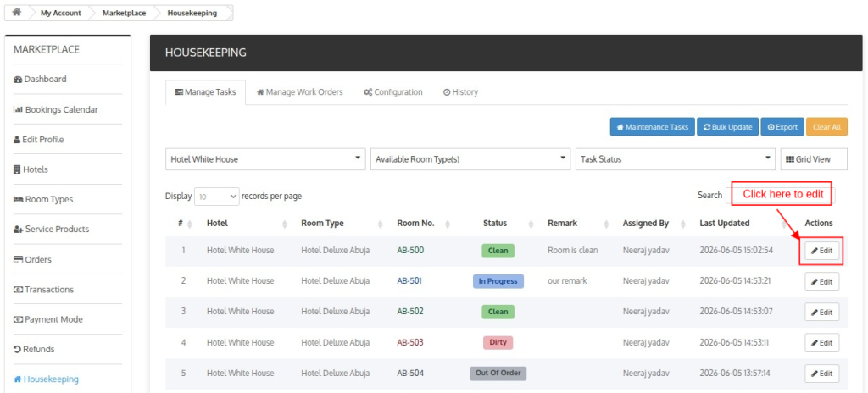Viewport: 868px width, 393px height.
Task: Click the Bulk Update button
Action: point(728,127)
